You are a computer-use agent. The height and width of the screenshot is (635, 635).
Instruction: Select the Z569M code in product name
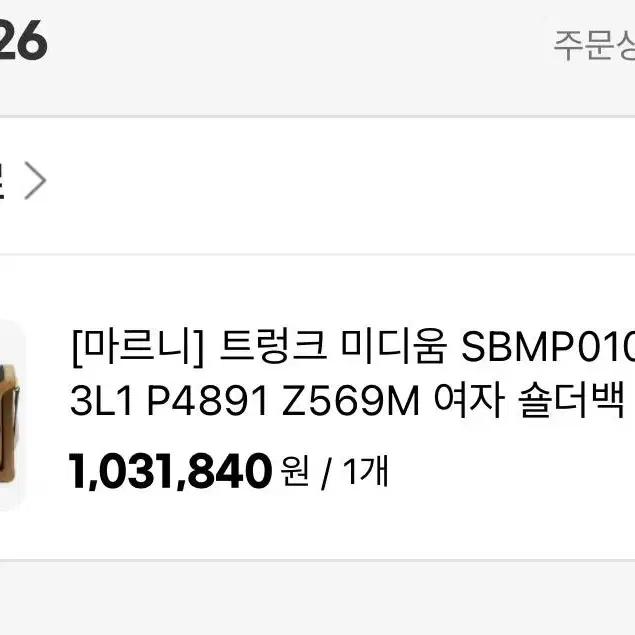(350, 401)
